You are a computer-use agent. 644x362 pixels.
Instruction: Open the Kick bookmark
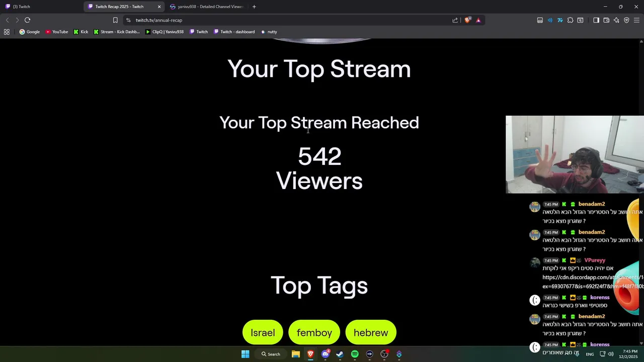pyautogui.click(x=80, y=32)
